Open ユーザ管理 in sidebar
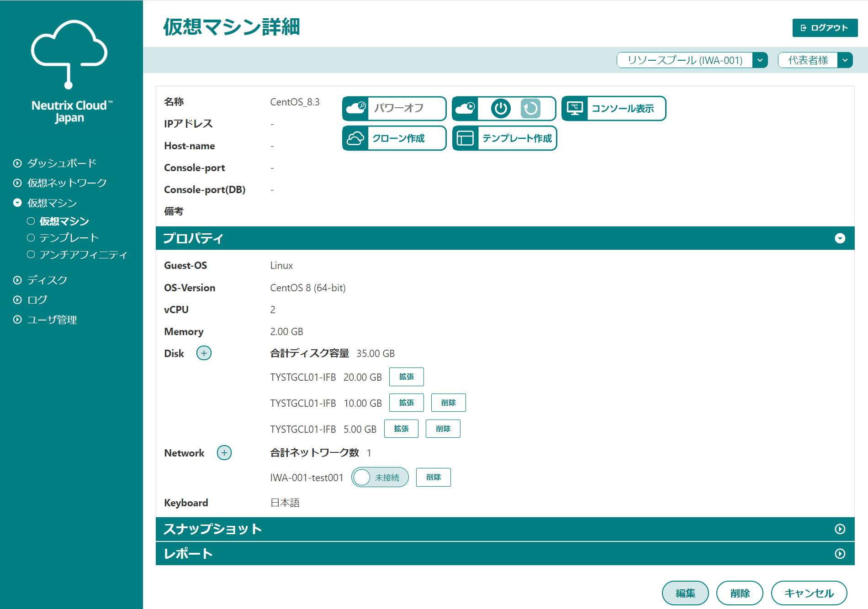The height and width of the screenshot is (609, 868). [52, 320]
